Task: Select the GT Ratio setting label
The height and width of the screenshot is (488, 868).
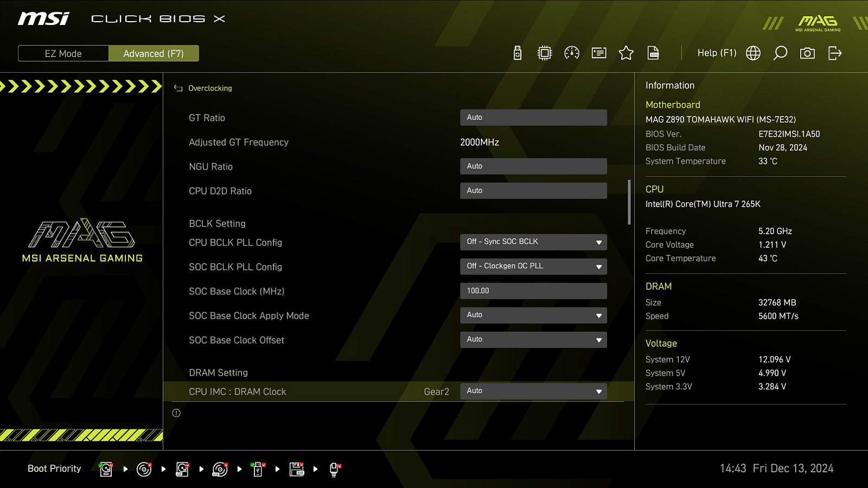Action: point(207,118)
